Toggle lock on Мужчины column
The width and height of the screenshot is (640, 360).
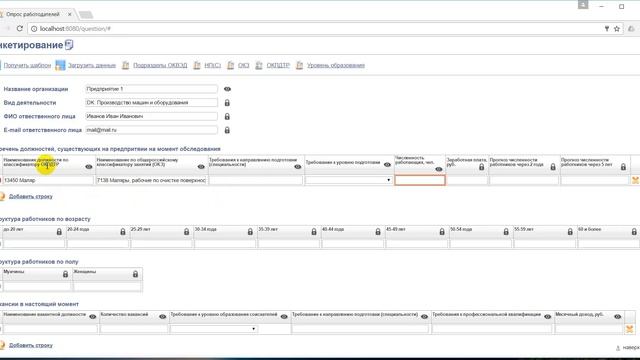point(65,274)
